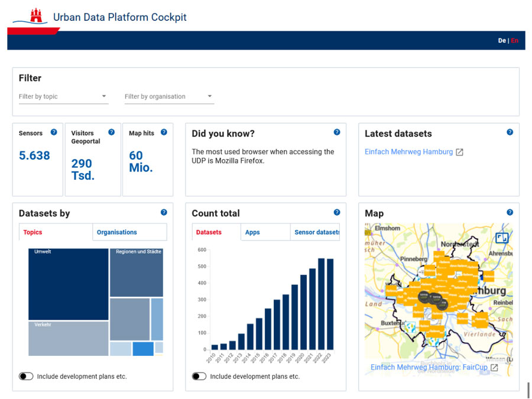Click the Urban Data Platform Cockpit title
The image size is (532, 399).
[x=120, y=17]
